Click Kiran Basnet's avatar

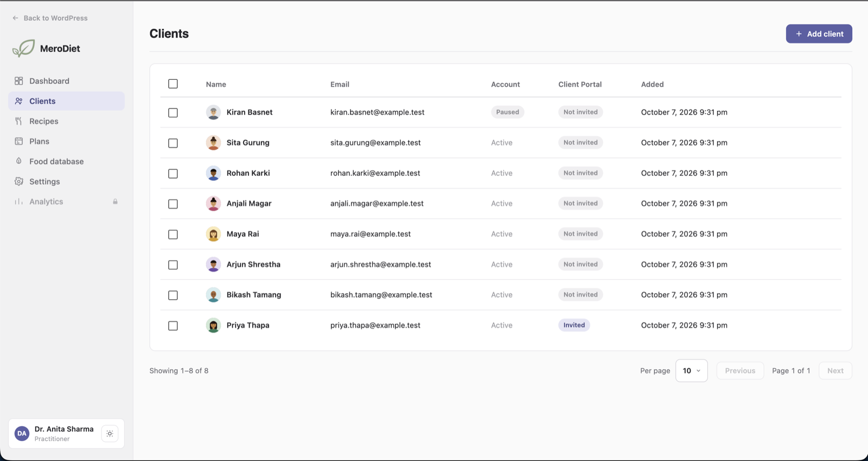(x=213, y=112)
